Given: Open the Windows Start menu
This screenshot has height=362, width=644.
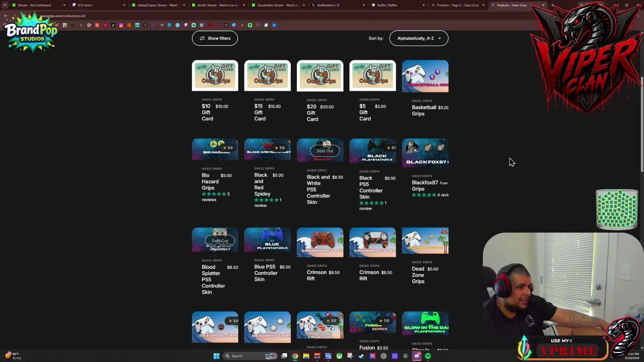Looking at the screenshot, I should tap(216, 356).
